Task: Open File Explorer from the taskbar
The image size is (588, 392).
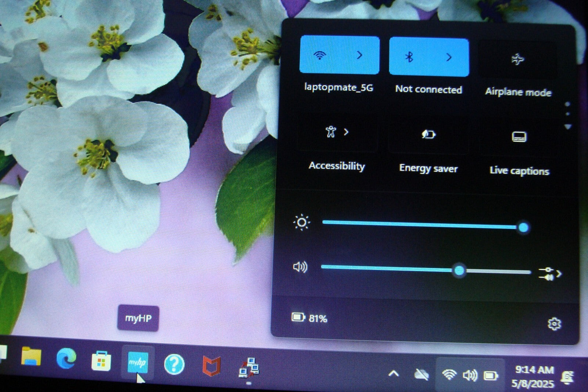Action: pyautogui.click(x=31, y=357)
